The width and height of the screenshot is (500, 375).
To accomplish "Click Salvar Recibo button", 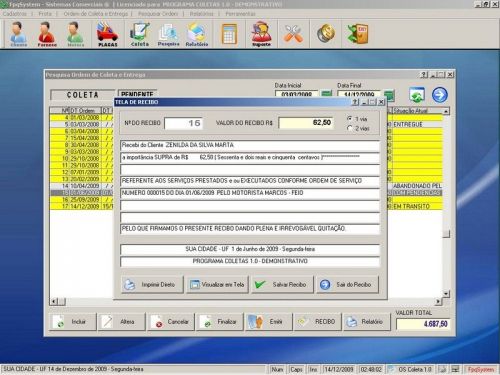I will pyautogui.click(x=282, y=284).
